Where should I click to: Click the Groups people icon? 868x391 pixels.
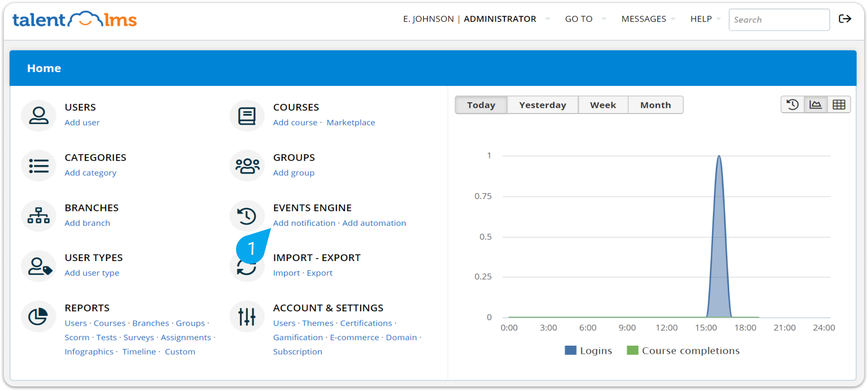coord(247,166)
